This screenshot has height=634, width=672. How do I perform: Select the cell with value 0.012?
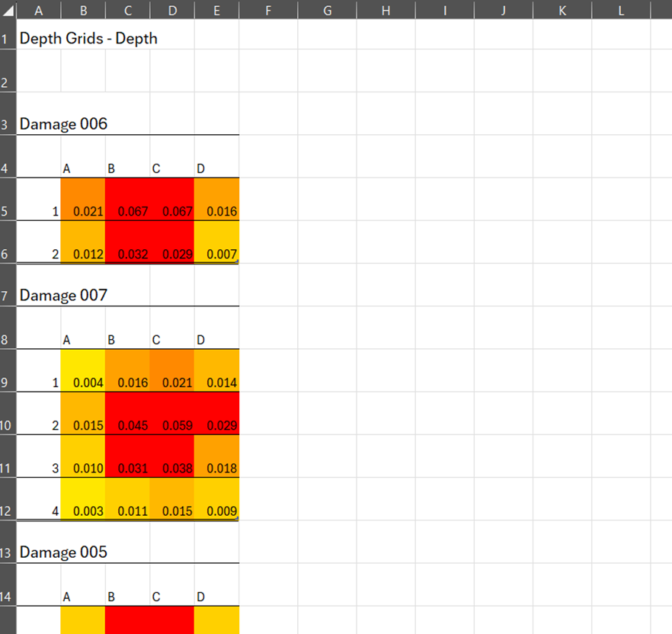[x=83, y=242]
